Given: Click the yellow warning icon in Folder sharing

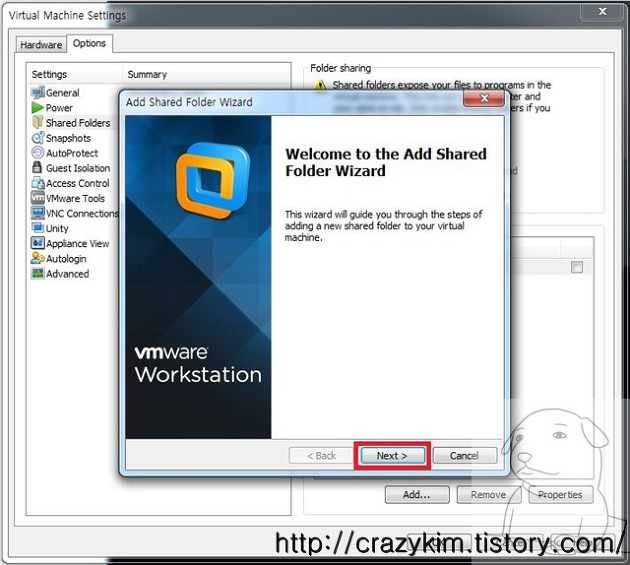Looking at the screenshot, I should 320,85.
